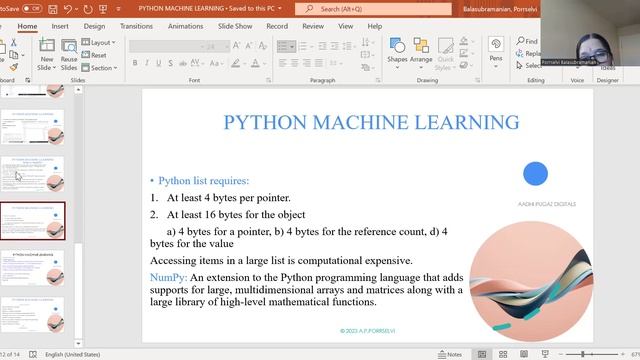Click Increase Font Size icon
The height and width of the screenshot is (360, 640).
coord(236,46)
